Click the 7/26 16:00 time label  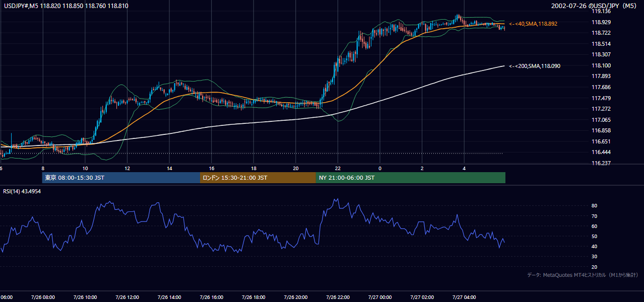click(211, 297)
